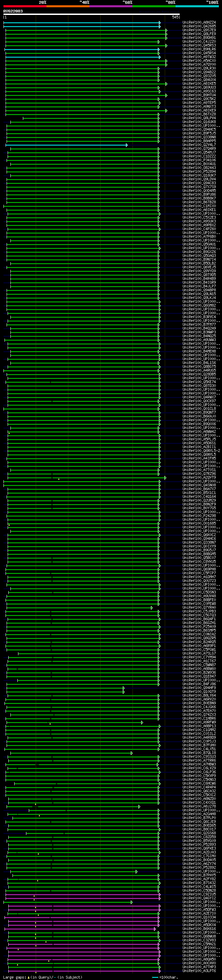This screenshot has width=222, height=980.
Task: Click hit label UniRef100_Q4GYI2
Action: tap(199, 898)
